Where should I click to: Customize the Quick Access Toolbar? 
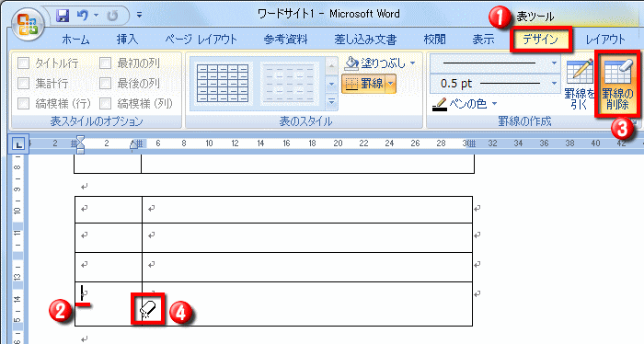click(x=139, y=16)
